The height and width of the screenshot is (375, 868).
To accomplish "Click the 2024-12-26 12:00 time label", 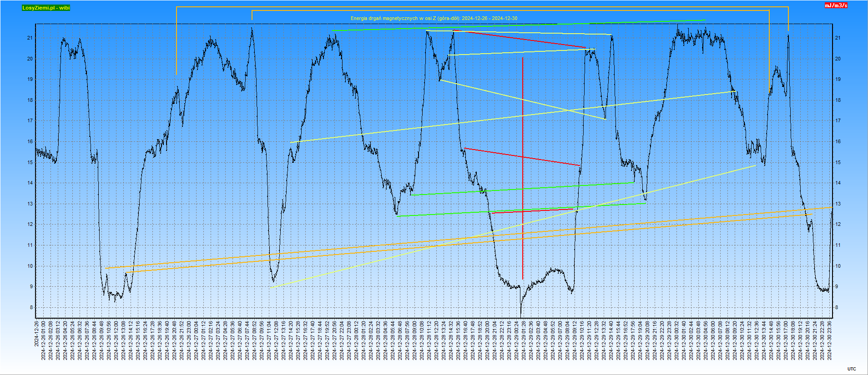I will tap(116, 340).
